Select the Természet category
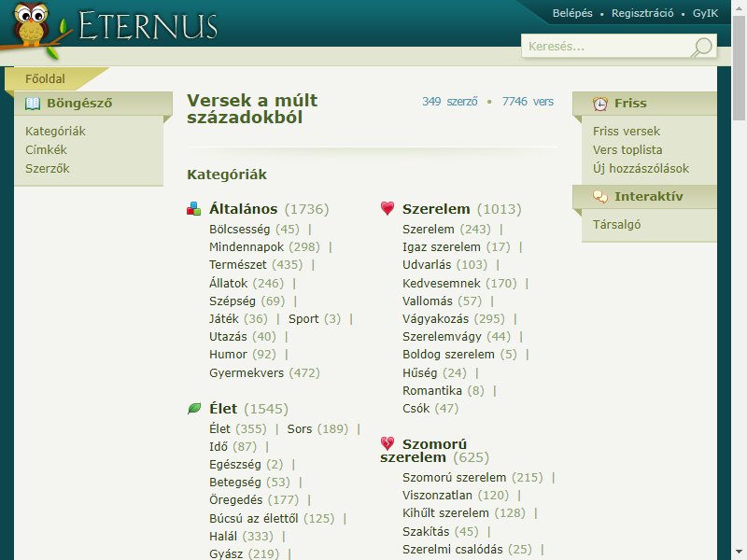 coord(238,265)
